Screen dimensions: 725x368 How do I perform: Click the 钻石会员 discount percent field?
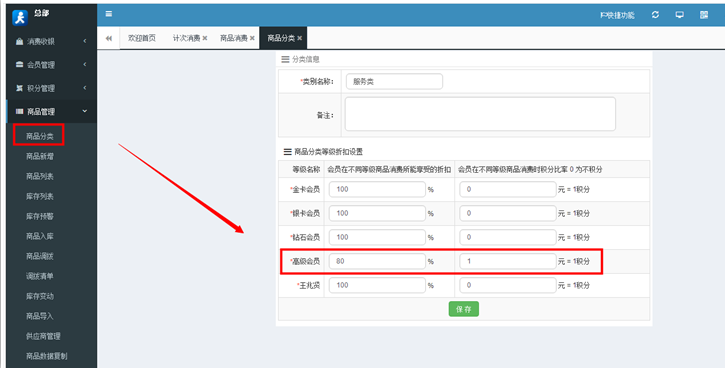tap(377, 237)
